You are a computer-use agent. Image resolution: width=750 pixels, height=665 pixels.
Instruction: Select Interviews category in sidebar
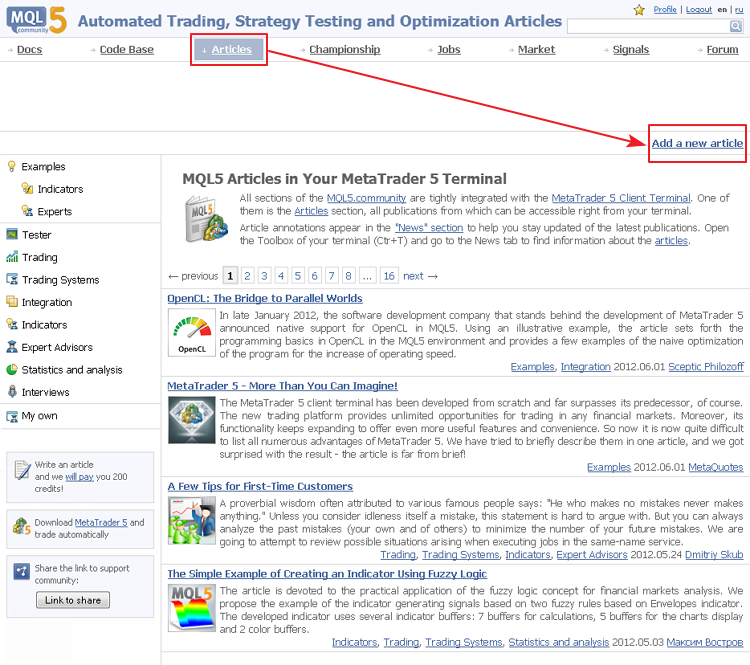click(x=45, y=392)
